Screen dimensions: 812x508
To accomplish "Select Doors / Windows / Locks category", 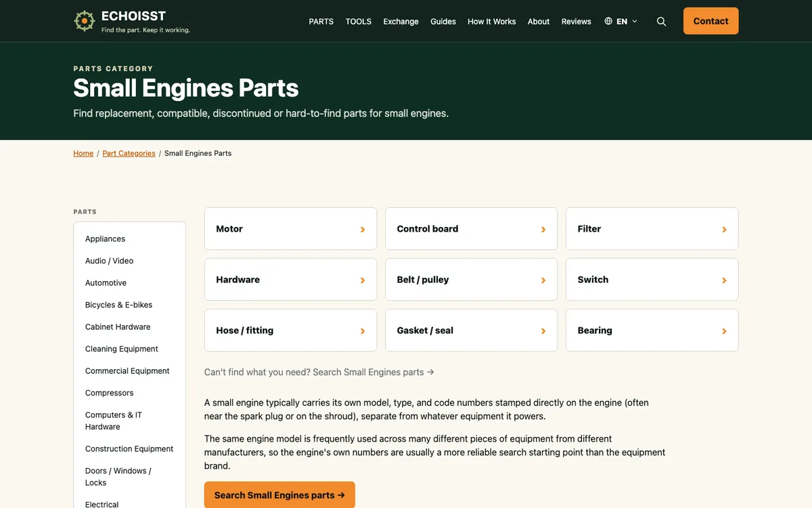I will coord(118,477).
